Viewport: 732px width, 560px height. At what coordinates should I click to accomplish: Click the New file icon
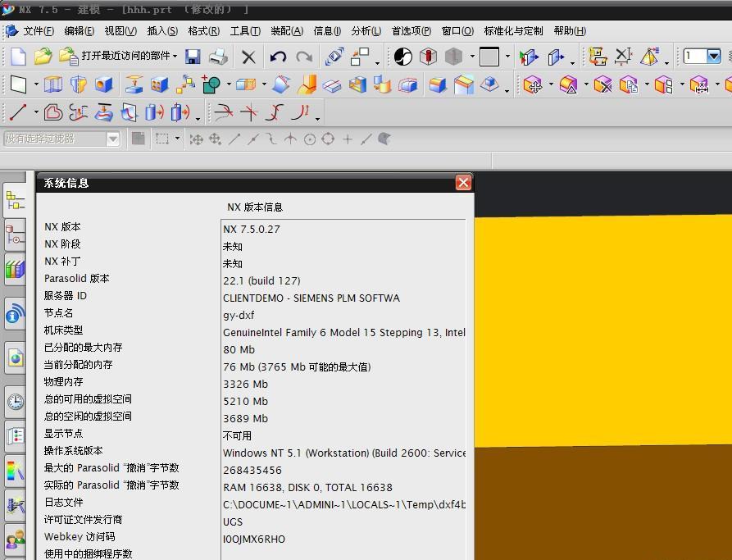click(18, 57)
